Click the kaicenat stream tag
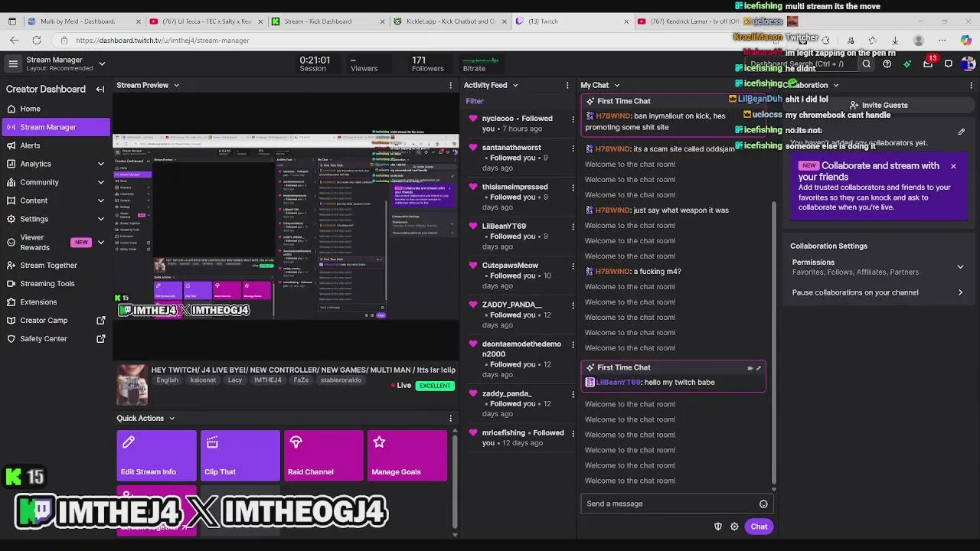The height and width of the screenshot is (551, 980). (x=203, y=380)
